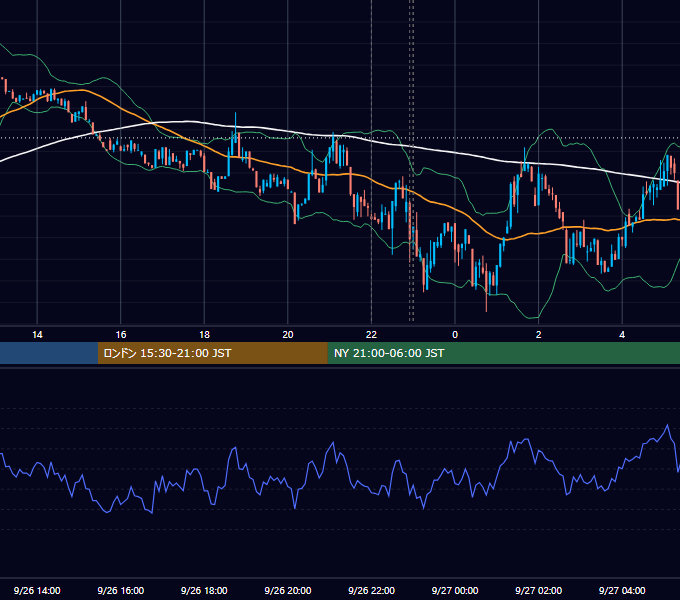Select the 20 hour axis label
This screenshot has height=600, width=680.
[288, 335]
